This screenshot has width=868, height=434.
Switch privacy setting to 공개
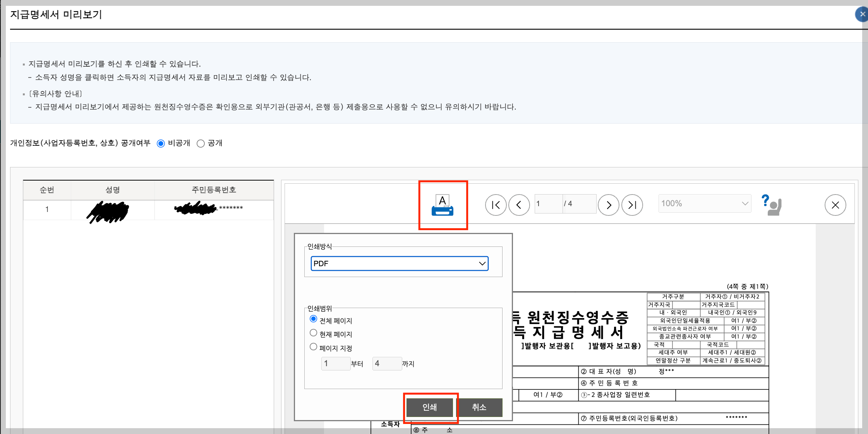(x=201, y=143)
